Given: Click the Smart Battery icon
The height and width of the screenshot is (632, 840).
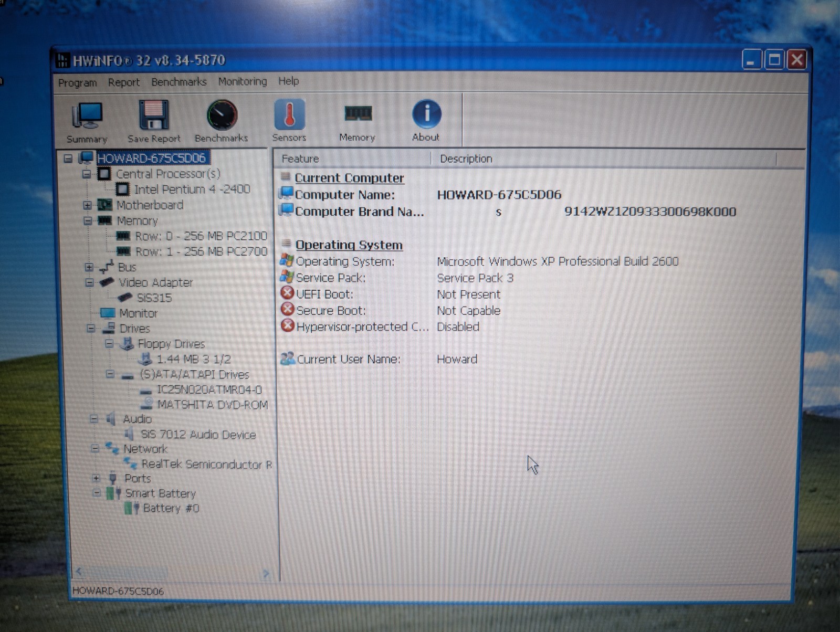Looking at the screenshot, I should [114, 493].
